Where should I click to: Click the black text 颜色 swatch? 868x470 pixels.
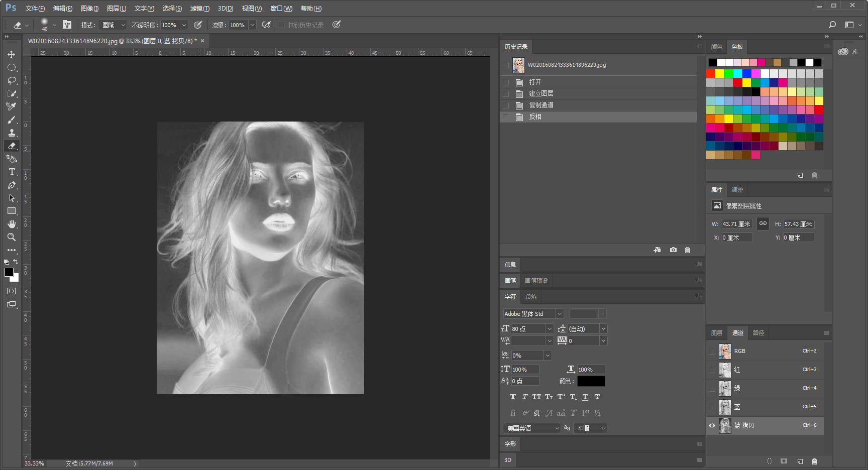[591, 381]
